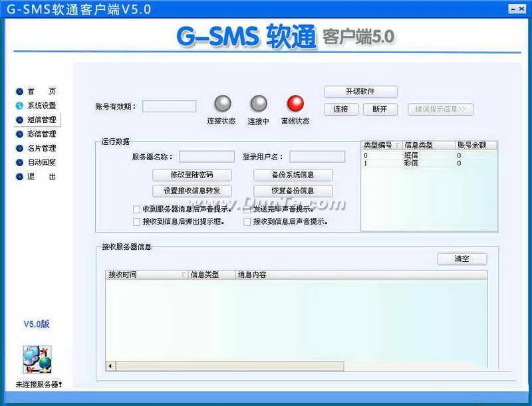Click 修改登陆密码 to change password
Image resolution: width=532 pixels, height=406 pixels.
[x=192, y=175]
